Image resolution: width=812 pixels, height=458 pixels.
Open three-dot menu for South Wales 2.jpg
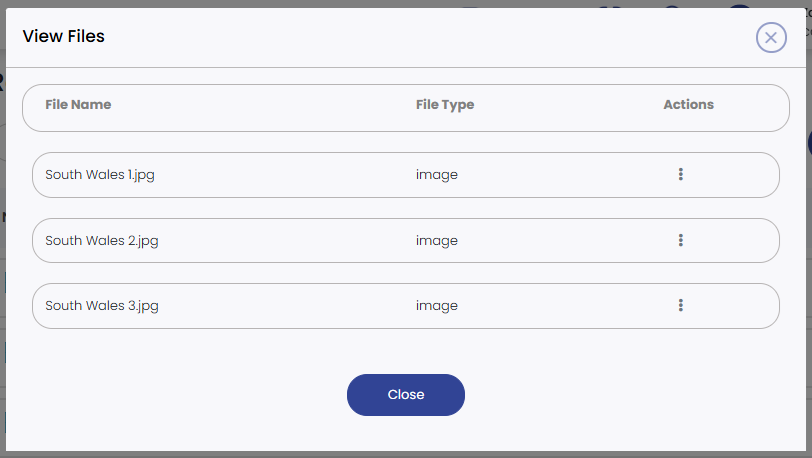click(x=681, y=240)
